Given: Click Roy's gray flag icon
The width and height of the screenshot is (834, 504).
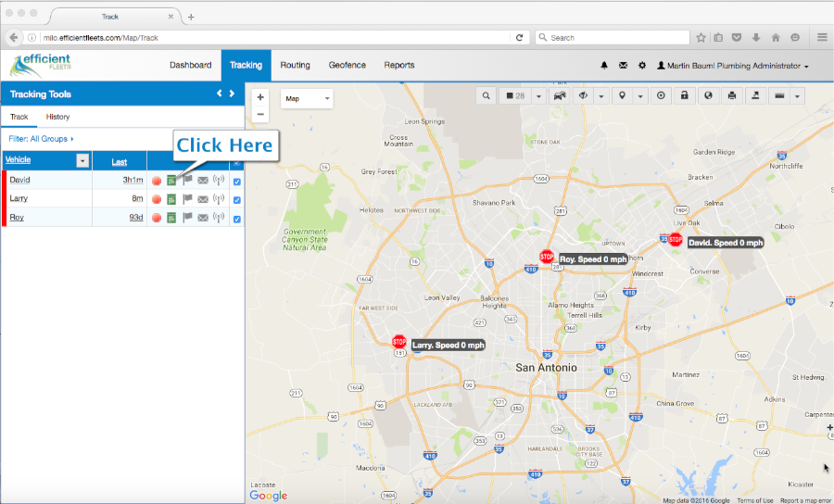Looking at the screenshot, I should (187, 217).
